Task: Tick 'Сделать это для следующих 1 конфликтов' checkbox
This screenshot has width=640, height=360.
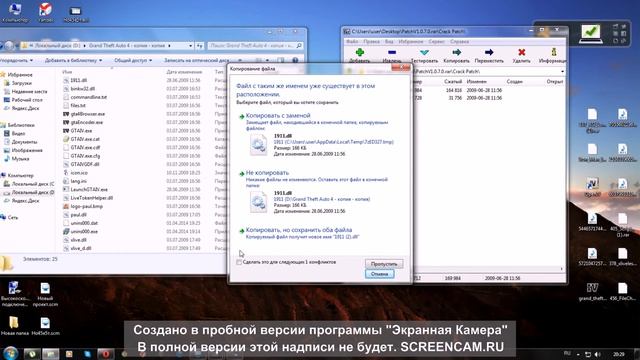Action: tap(239, 262)
